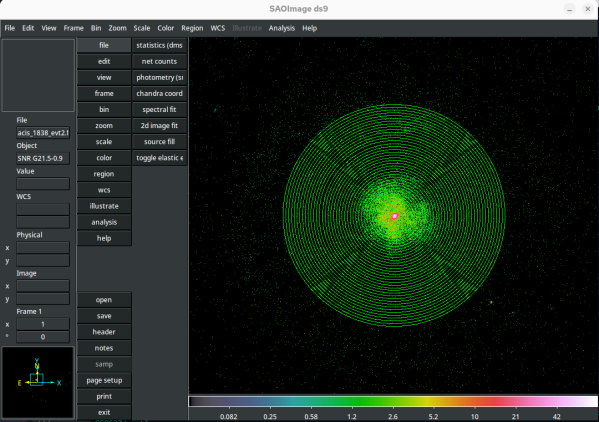Click the first WCS coordinate field
The height and width of the screenshot is (422, 599).
click(x=43, y=209)
